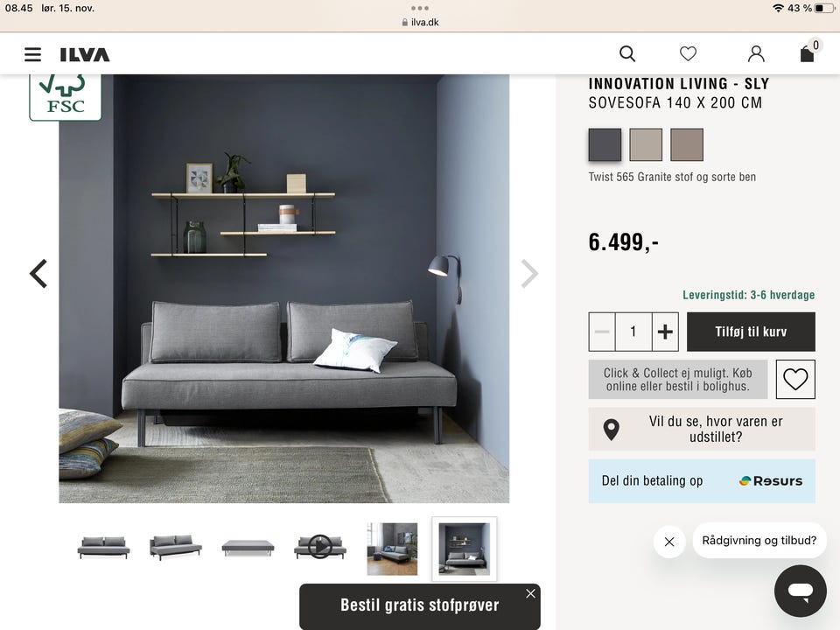Dismiss the Rådgivning og tilbud prompt
The width and height of the screenshot is (840, 630).
pos(669,542)
